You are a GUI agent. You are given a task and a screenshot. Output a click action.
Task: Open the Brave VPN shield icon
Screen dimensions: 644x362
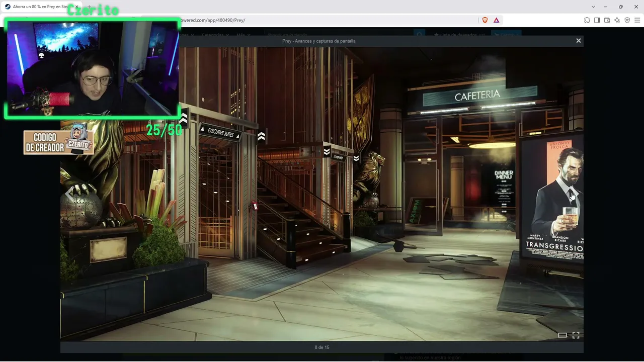coord(627,20)
